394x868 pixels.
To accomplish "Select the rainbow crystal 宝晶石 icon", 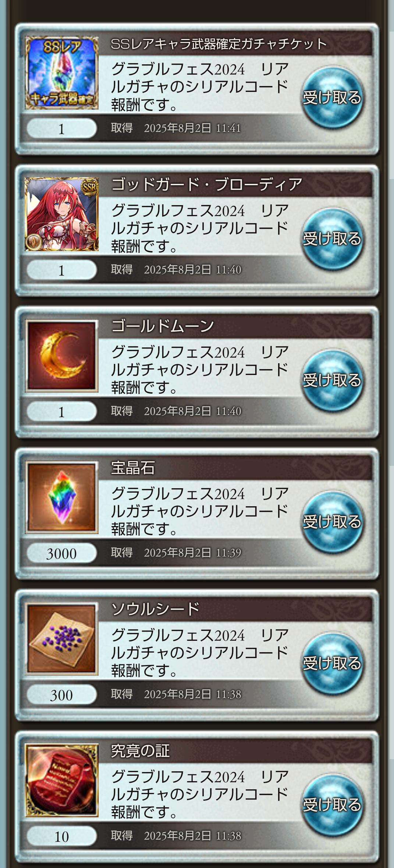I will click(x=61, y=497).
